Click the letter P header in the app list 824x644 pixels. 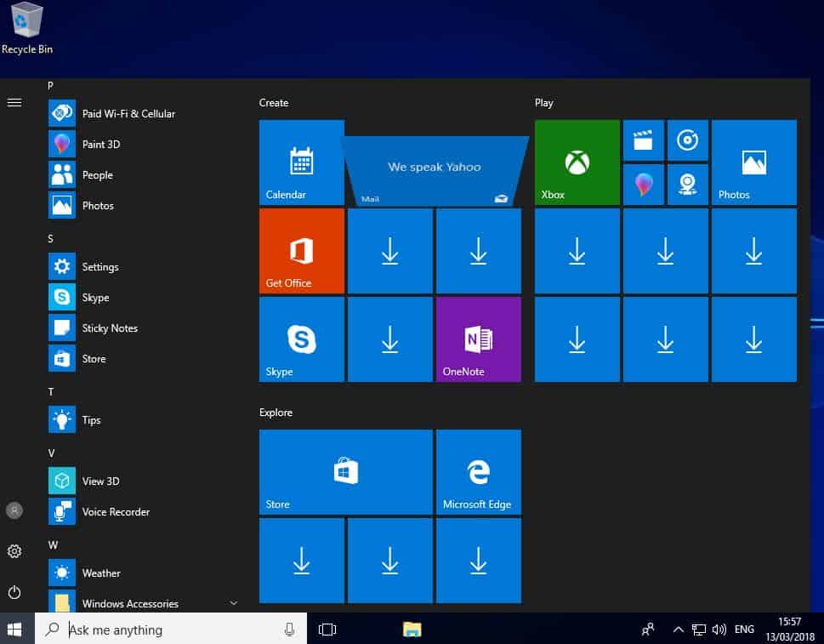pyautogui.click(x=50, y=86)
